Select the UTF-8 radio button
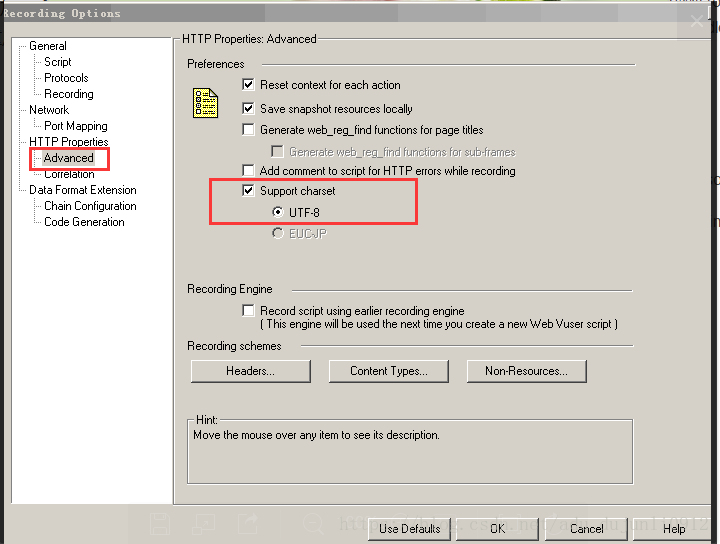Screen dimensions: 720x544 pos(277,212)
